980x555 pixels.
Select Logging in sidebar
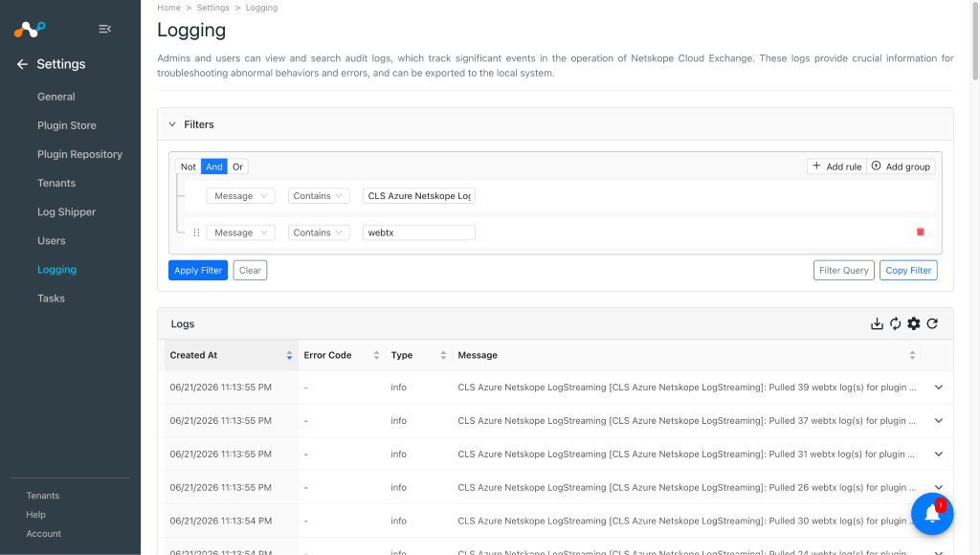pos(56,270)
